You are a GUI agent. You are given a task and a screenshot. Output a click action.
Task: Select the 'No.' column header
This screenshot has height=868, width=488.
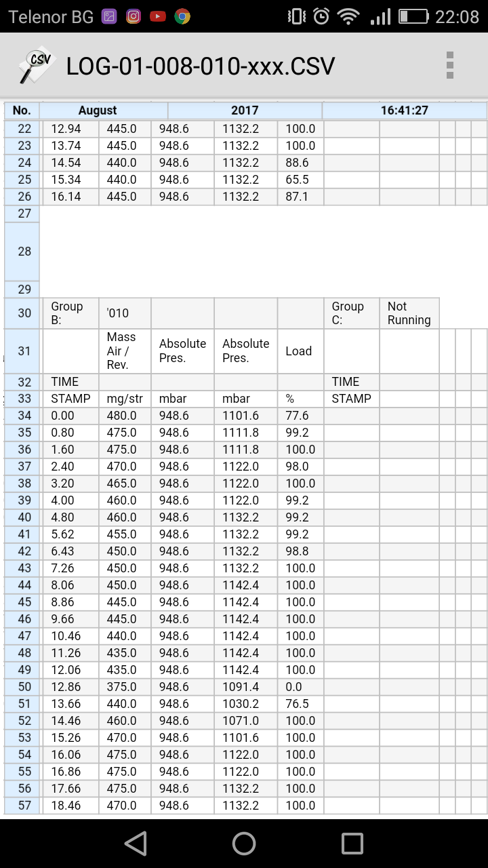tap(22, 111)
